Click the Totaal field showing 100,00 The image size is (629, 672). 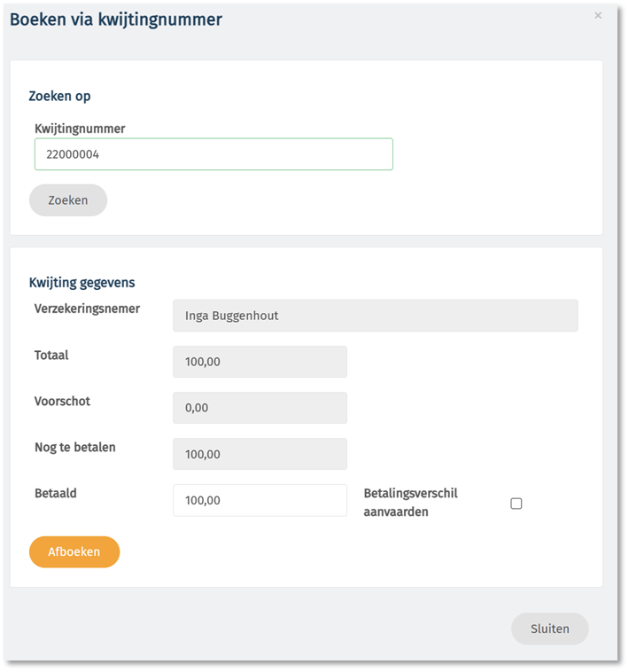click(x=260, y=362)
